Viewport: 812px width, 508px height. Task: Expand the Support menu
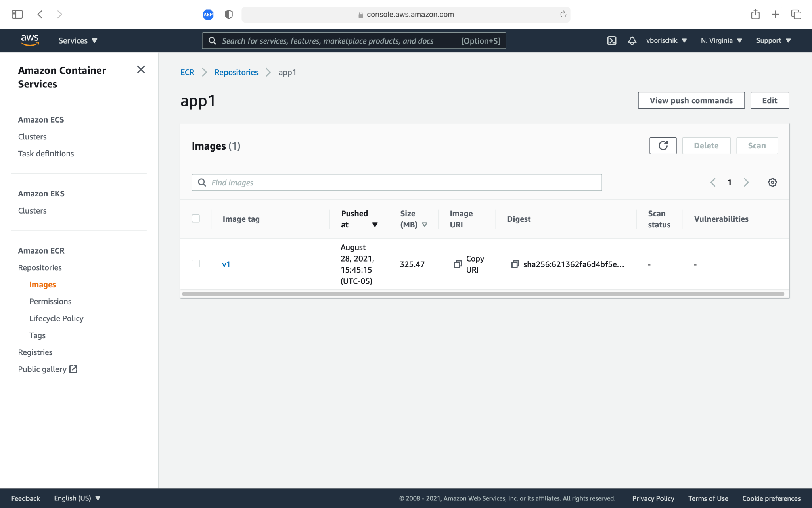(773, 40)
